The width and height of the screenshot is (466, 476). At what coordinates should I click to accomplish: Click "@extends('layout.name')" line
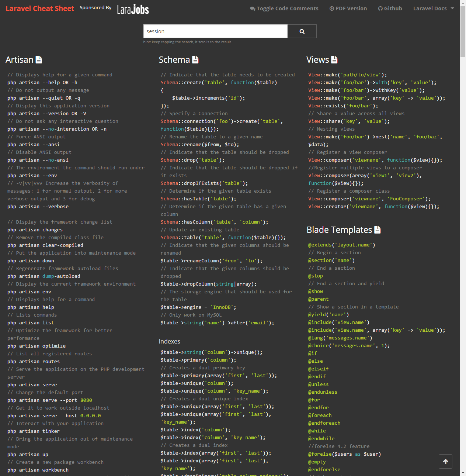coord(342,245)
